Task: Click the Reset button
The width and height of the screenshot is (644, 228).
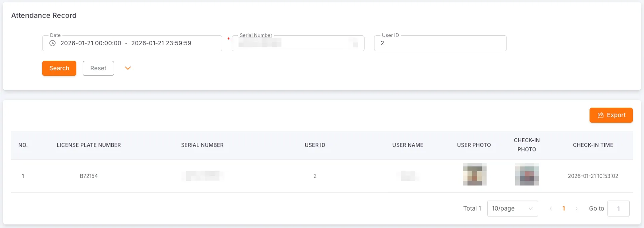Action: pos(98,68)
